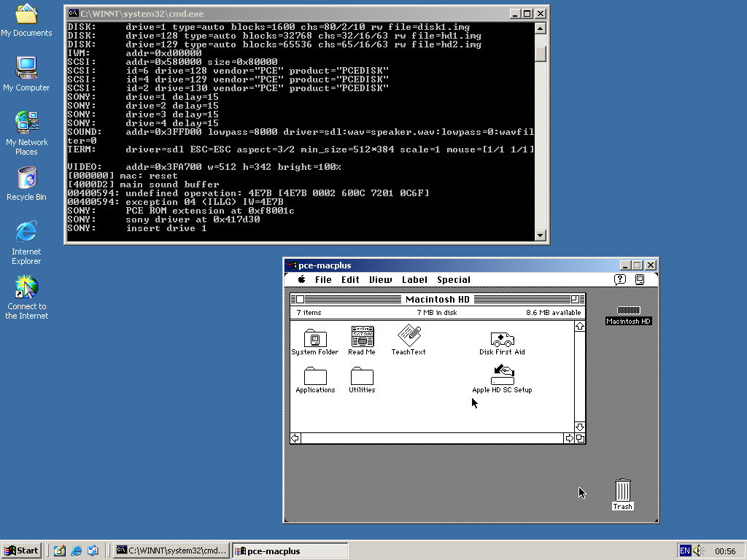Select Connect to the Internet shortcut
747x560 pixels.
pyautogui.click(x=26, y=287)
